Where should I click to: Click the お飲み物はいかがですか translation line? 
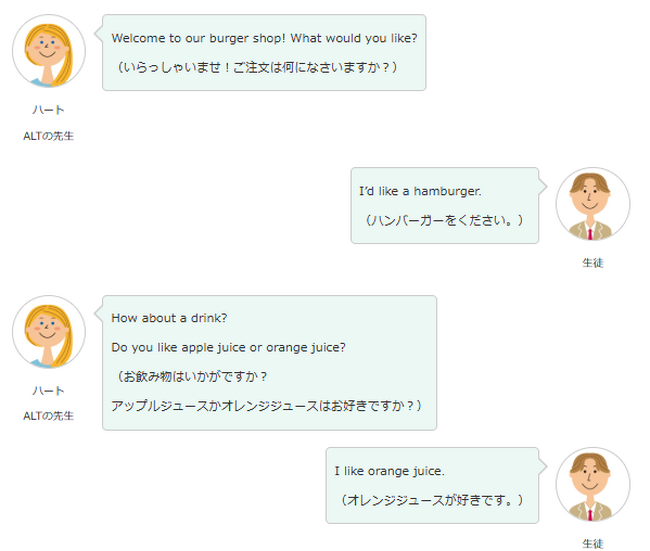pos(192,376)
